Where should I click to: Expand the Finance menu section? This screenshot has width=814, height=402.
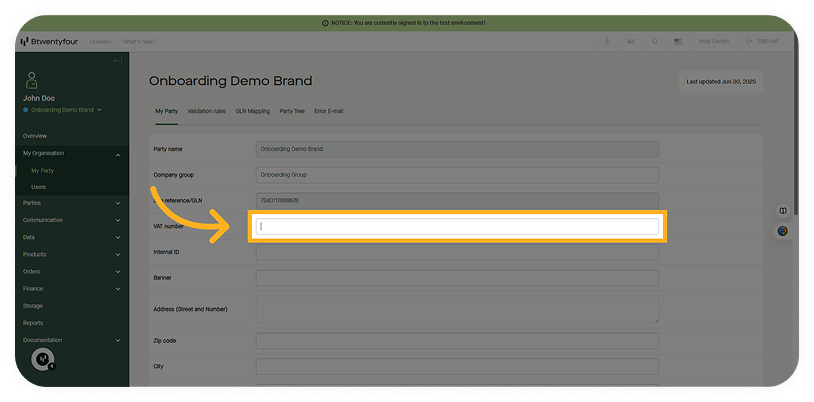point(118,289)
